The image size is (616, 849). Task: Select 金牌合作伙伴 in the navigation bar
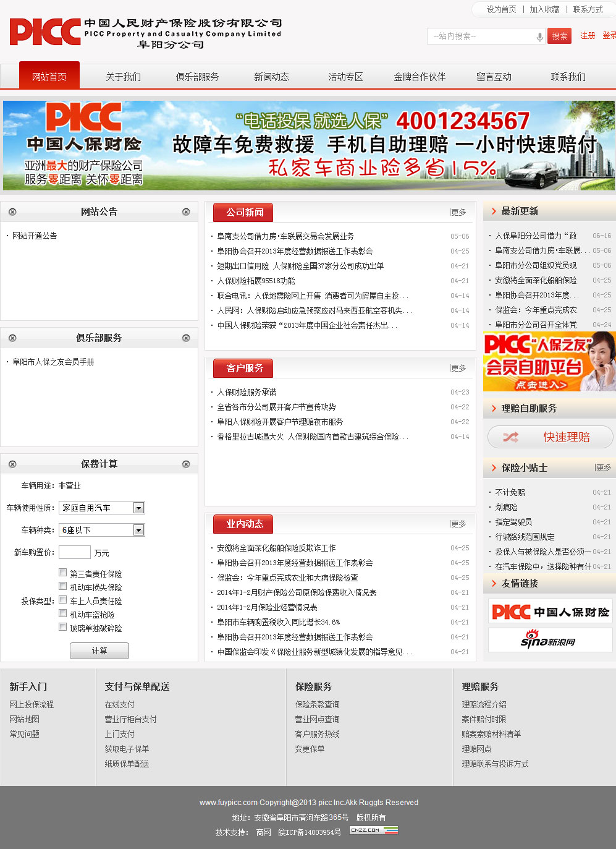pos(420,77)
